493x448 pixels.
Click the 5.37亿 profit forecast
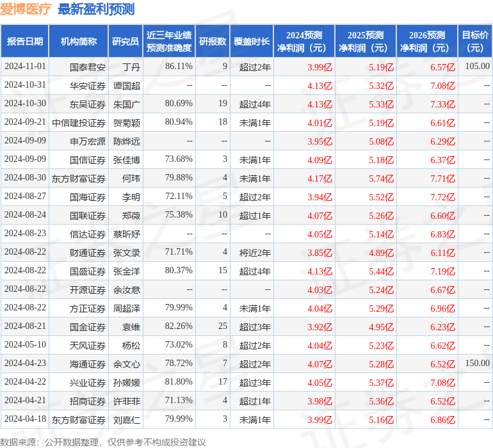(382, 383)
